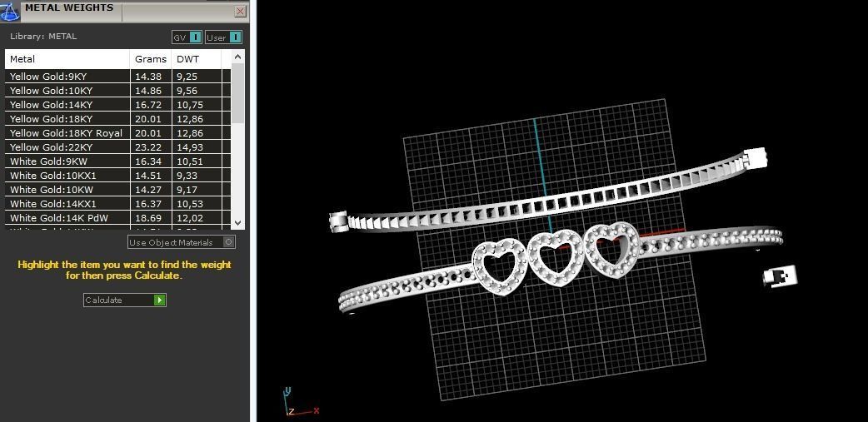
Task: Click the 9,25 DWT value
Action: pyautogui.click(x=187, y=77)
